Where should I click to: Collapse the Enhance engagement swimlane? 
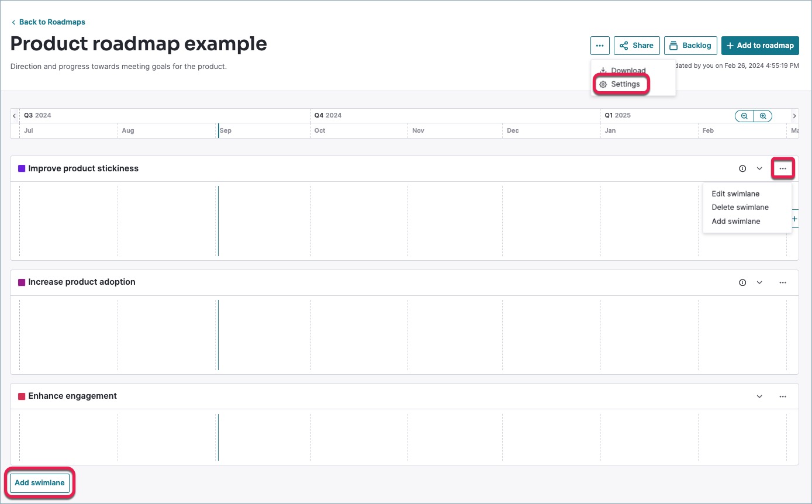coord(759,396)
